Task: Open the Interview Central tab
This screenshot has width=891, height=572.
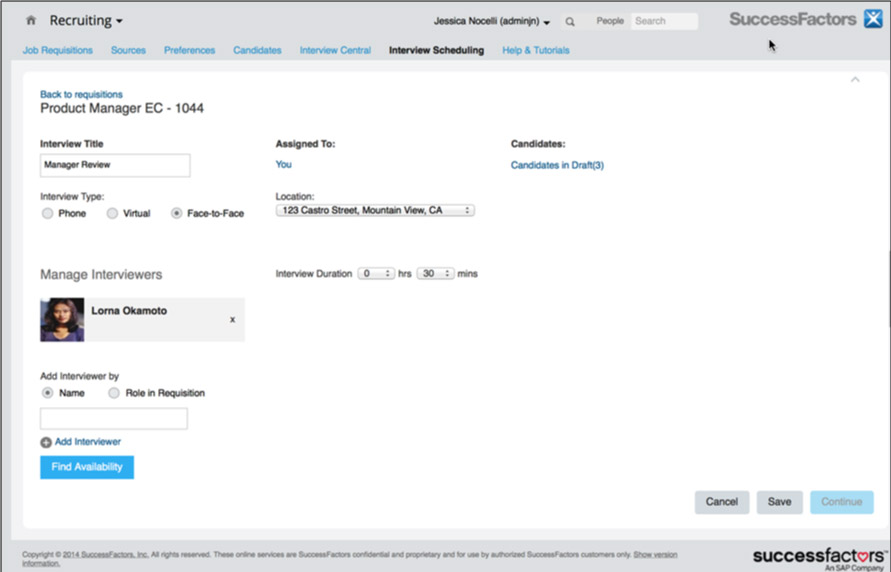Action: (335, 50)
